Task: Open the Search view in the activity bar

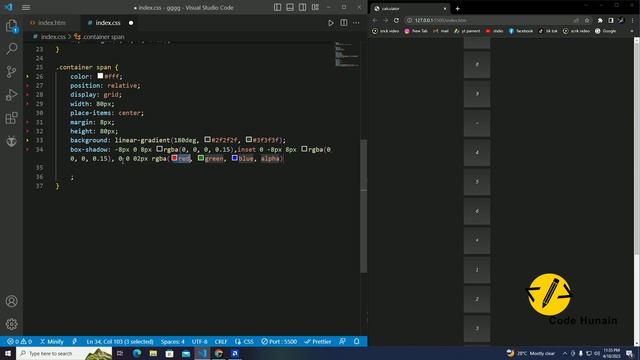Action: click(x=11, y=49)
